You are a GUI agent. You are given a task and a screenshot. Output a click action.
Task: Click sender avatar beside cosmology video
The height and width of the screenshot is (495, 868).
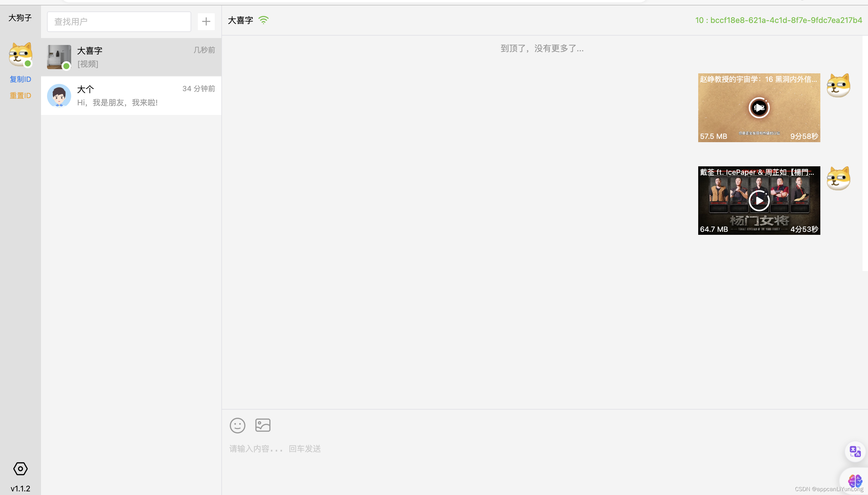pos(838,86)
